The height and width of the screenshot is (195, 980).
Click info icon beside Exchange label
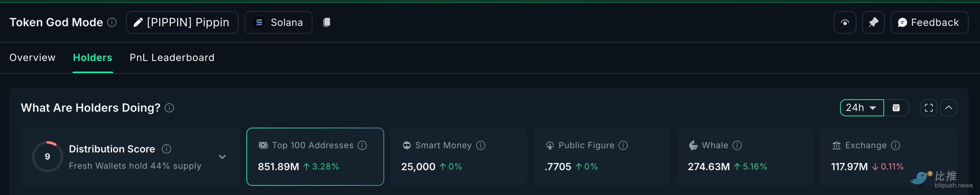pos(895,145)
